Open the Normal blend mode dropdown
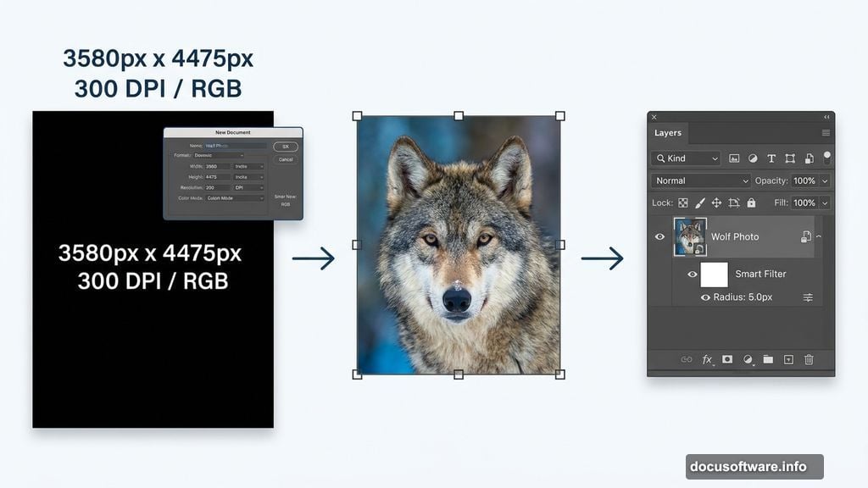 [700, 180]
